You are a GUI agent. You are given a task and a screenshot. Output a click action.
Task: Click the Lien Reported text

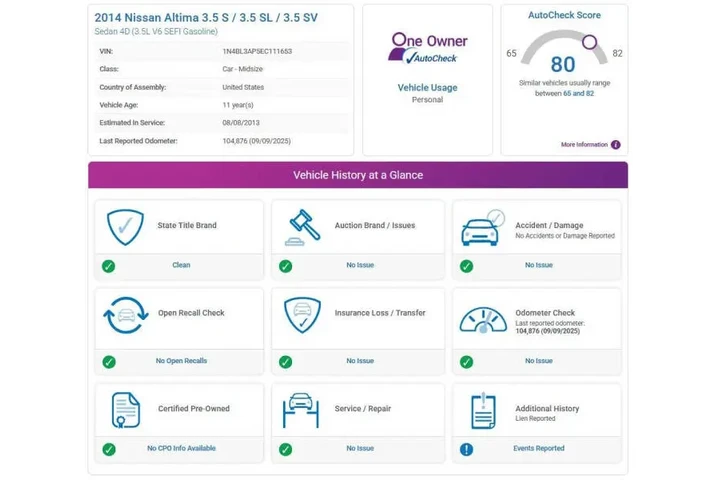(x=535, y=418)
